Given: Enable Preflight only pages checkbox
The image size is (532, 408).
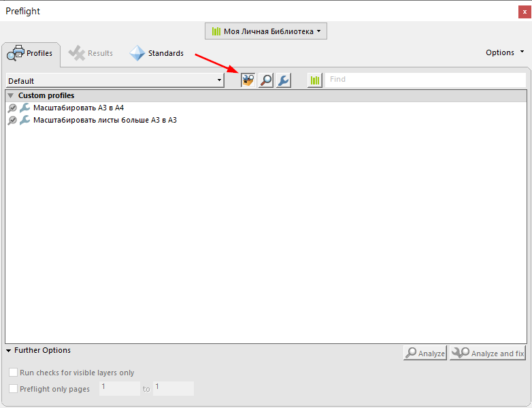Looking at the screenshot, I should [x=13, y=389].
